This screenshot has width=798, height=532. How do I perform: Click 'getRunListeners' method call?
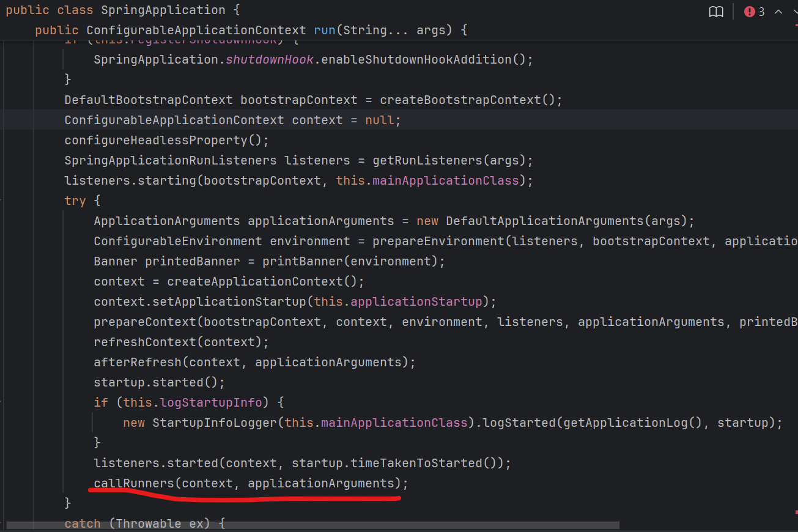[427, 160]
